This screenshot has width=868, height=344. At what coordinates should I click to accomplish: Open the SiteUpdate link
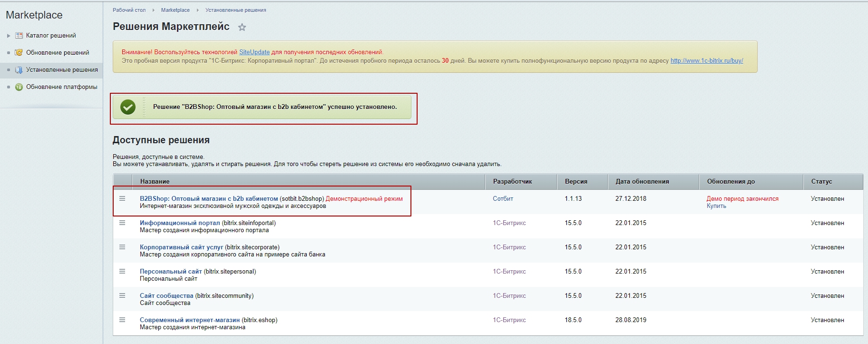coord(254,52)
